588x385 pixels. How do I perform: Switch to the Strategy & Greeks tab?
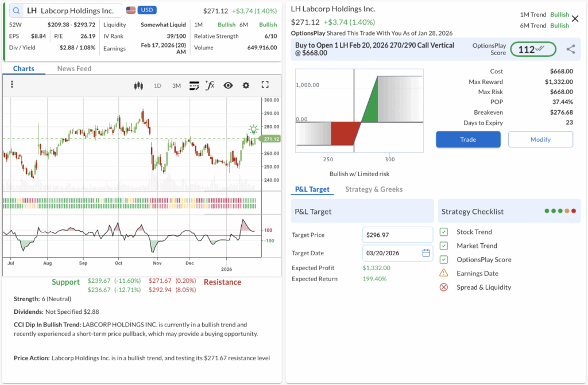coord(374,189)
